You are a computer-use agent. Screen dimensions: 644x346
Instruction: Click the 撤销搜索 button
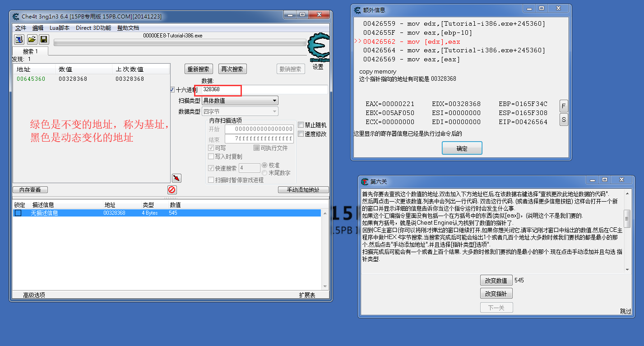[x=291, y=69]
